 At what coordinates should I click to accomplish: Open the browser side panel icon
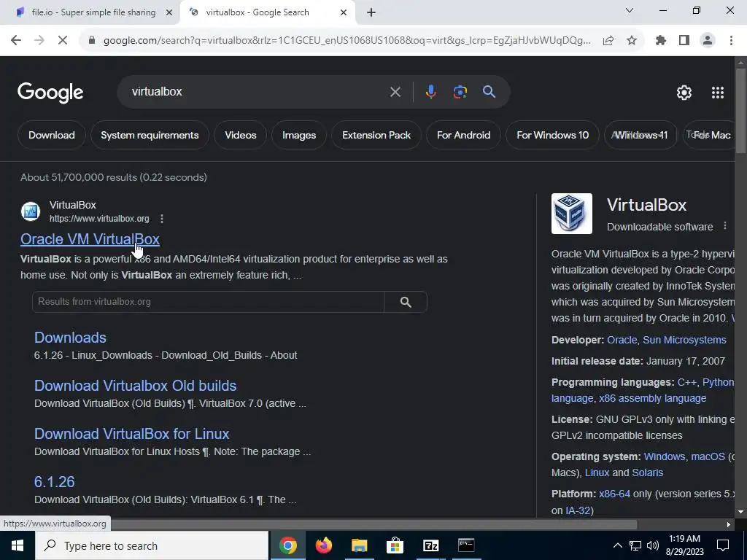point(684,41)
